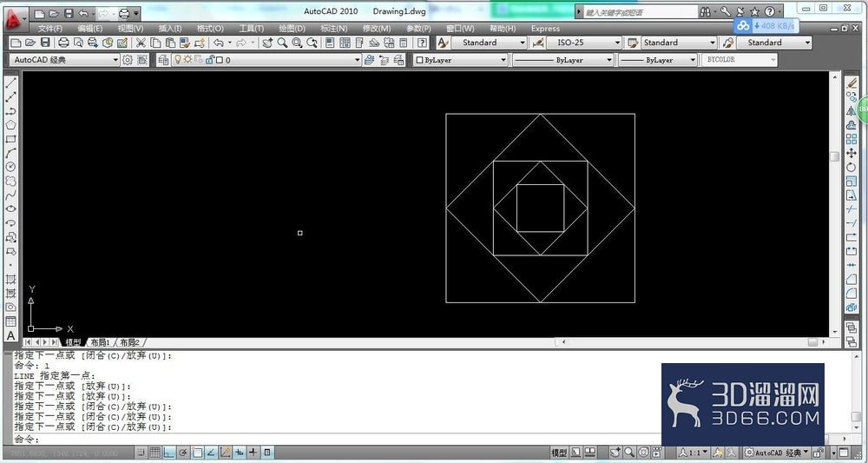Click the annotation scale 1:1 button
This screenshot has height=463, width=868.
[x=694, y=453]
